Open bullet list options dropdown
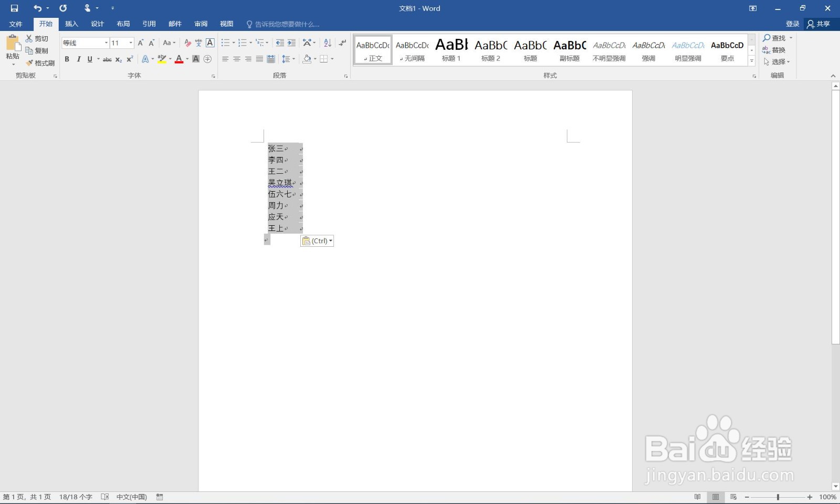This screenshot has width=840, height=504. tap(234, 43)
